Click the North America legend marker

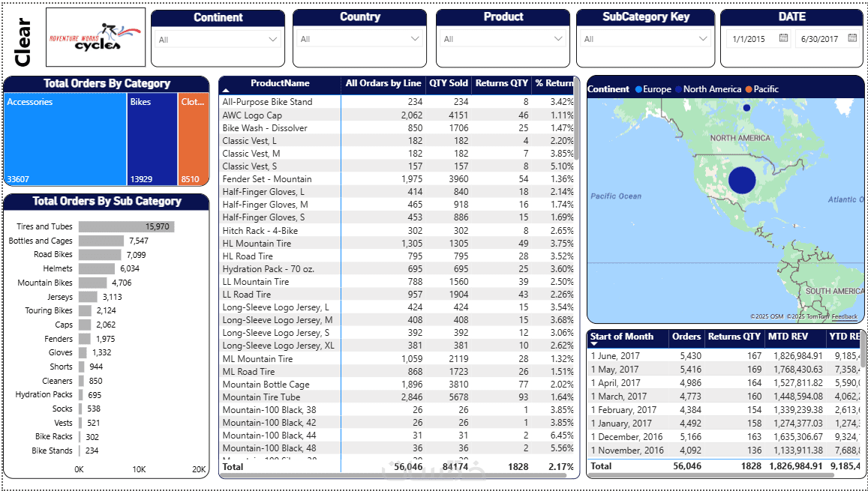(678, 89)
